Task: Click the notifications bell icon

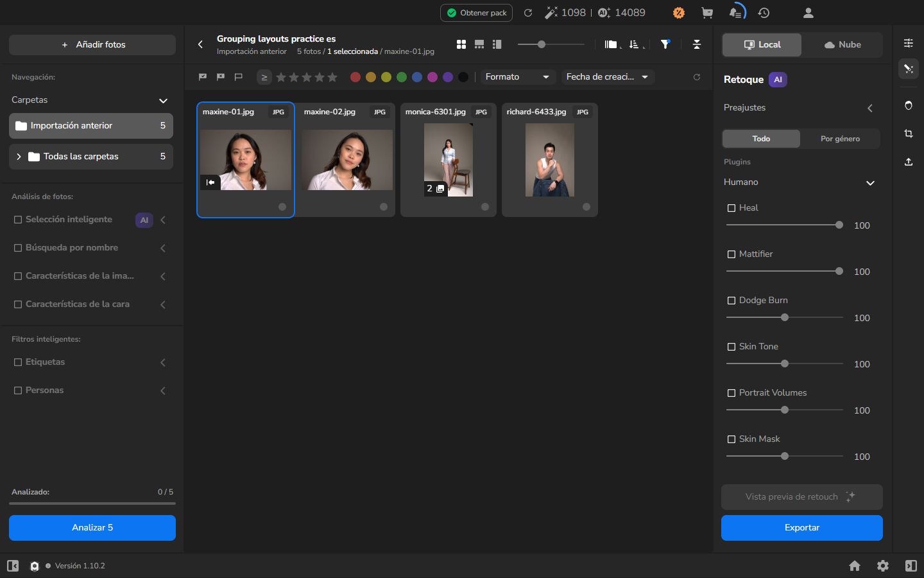Action: click(737, 12)
